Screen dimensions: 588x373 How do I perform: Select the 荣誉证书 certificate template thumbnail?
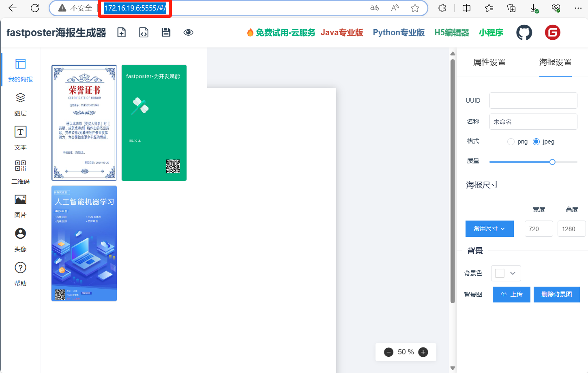tap(84, 122)
